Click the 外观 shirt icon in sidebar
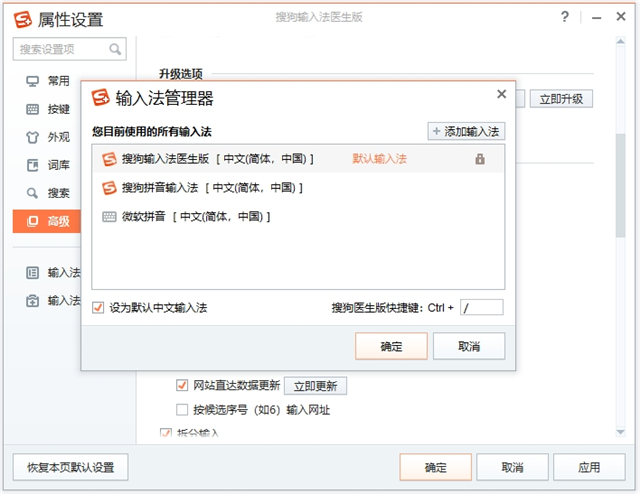The height and width of the screenshot is (494, 640). (33, 137)
